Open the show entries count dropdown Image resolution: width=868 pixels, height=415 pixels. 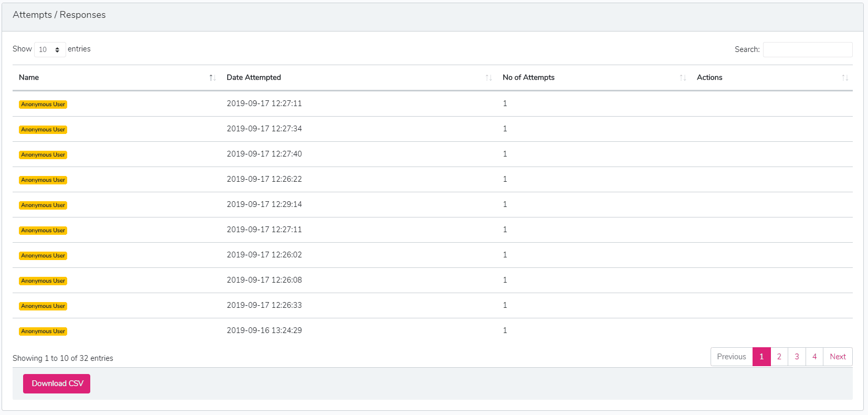[50, 49]
